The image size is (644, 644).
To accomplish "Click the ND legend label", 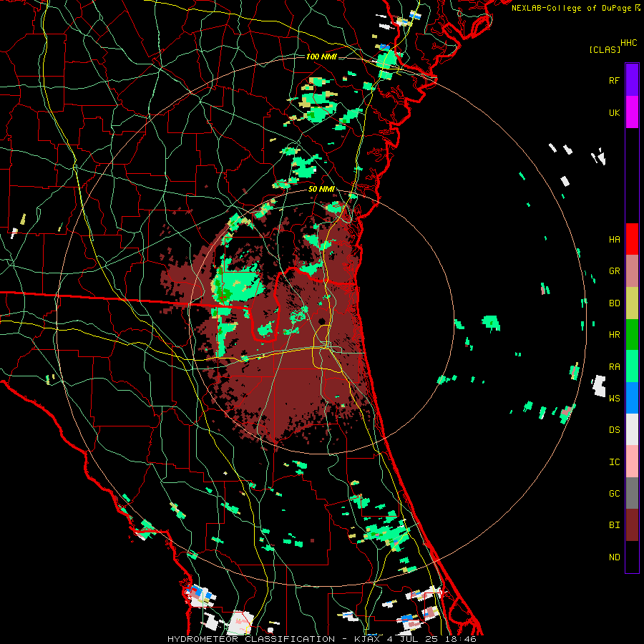I will pos(614,557).
